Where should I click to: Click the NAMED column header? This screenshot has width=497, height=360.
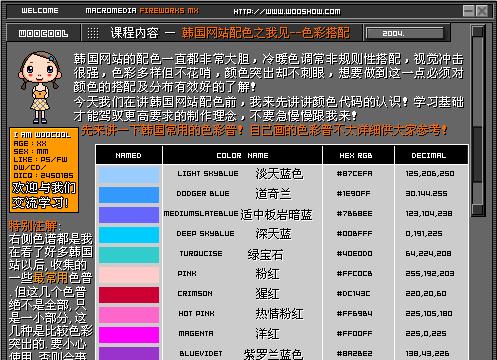coord(128,155)
